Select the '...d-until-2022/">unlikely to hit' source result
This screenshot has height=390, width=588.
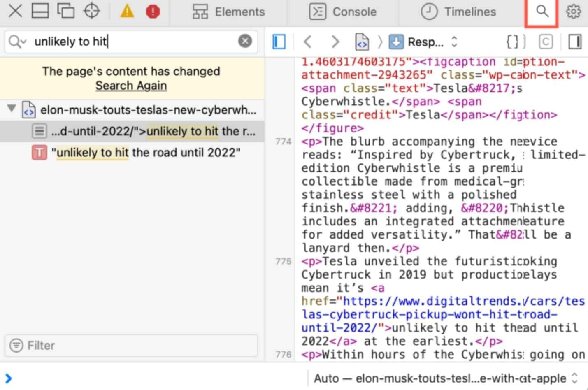132,131
